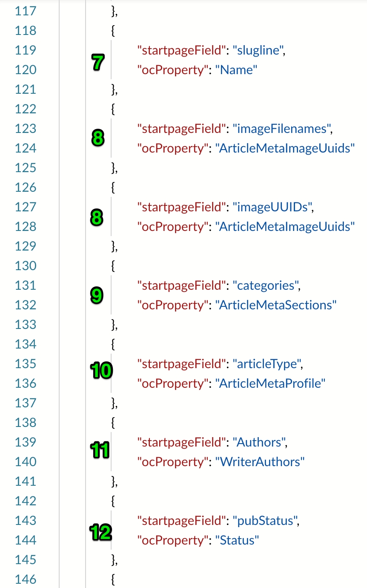Viewport: 367px width, 588px height.
Task: Click line number 119 in the gutter
Action: [x=26, y=50]
